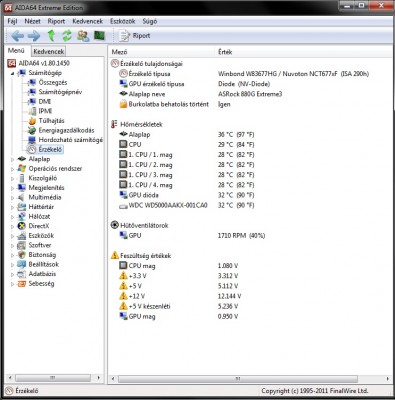This screenshot has height=400, width=395.
Task: Expand the DirectX tree node
Action: (12, 226)
